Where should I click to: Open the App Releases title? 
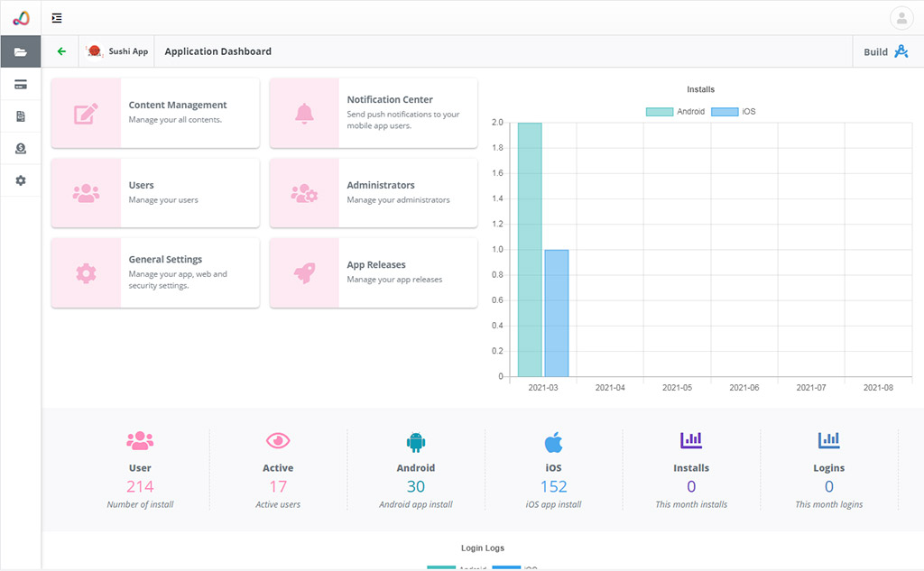tap(376, 264)
